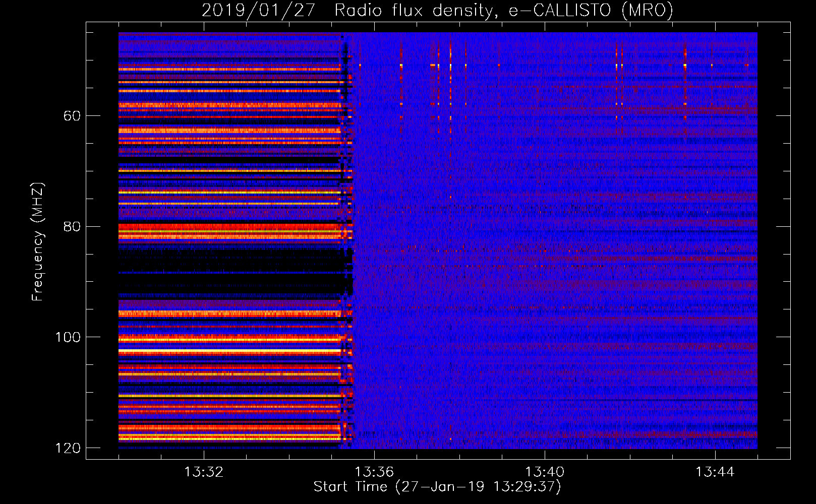Click the 13:40 time tick label
The image size is (816, 504).
pos(545,472)
